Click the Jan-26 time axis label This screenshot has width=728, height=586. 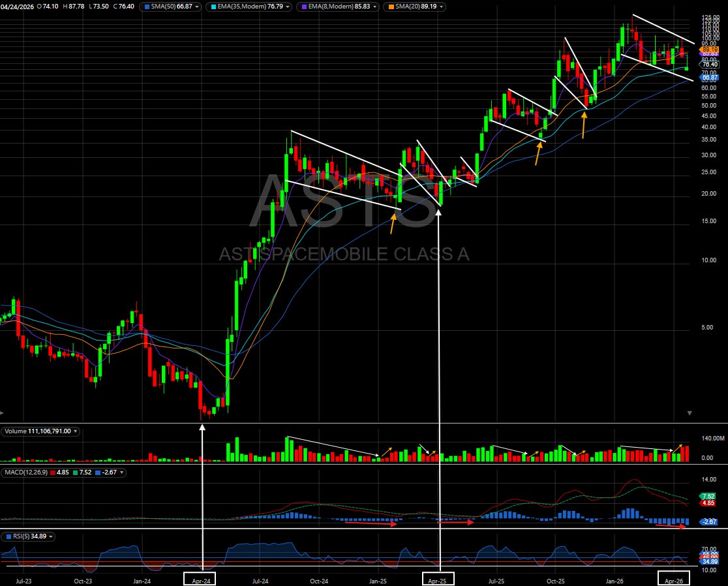click(614, 581)
